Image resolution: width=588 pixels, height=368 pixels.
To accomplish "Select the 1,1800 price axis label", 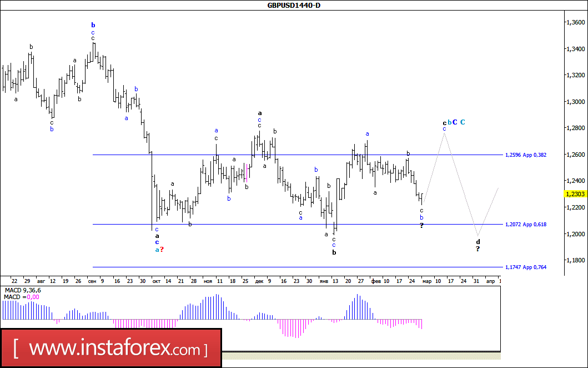I will 576,260.
